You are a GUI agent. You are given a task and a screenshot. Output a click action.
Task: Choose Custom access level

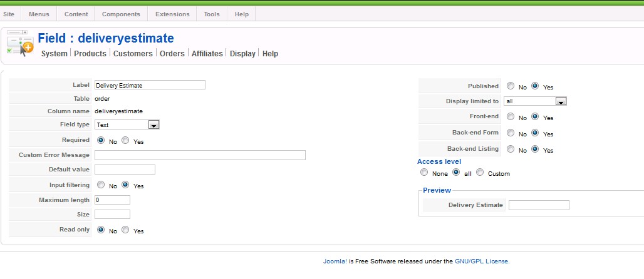click(x=480, y=173)
